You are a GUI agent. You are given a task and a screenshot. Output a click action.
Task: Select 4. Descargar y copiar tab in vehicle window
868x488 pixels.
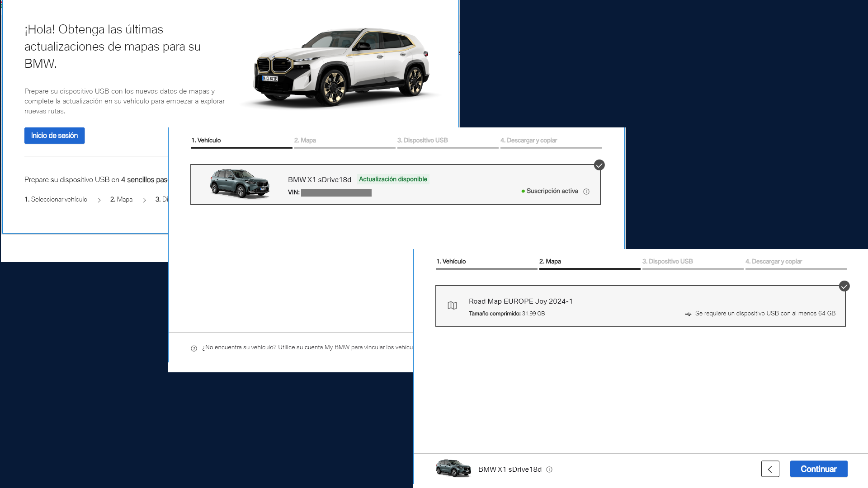coord(551,141)
